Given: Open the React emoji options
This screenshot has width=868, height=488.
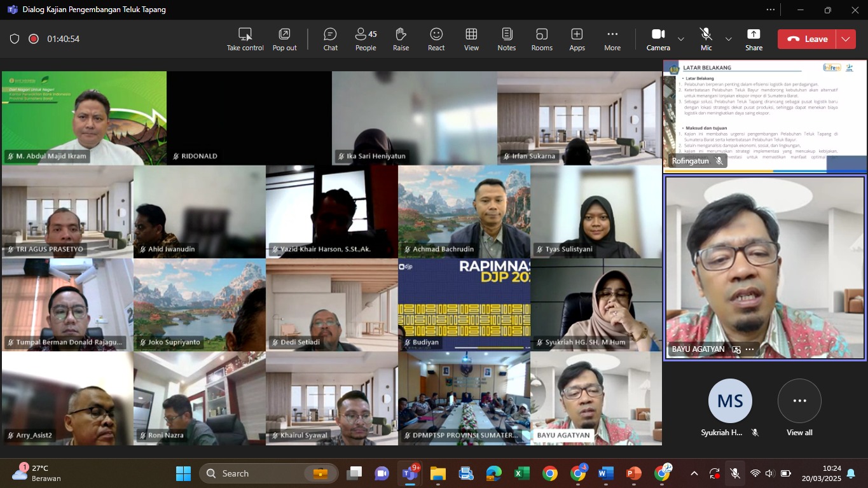Looking at the screenshot, I should [x=436, y=39].
